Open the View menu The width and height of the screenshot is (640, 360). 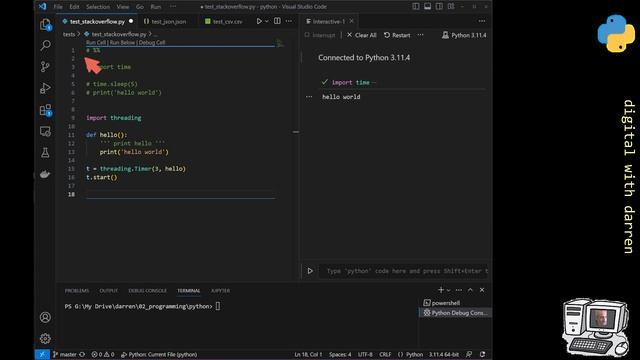pos(122,7)
